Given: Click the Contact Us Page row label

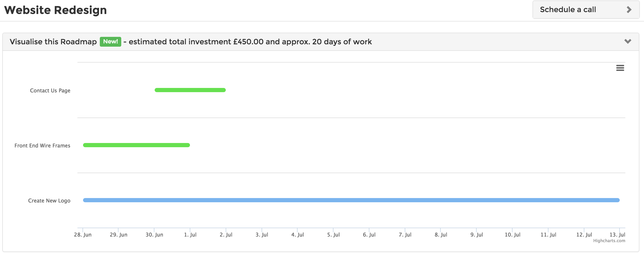Looking at the screenshot, I should coord(50,91).
